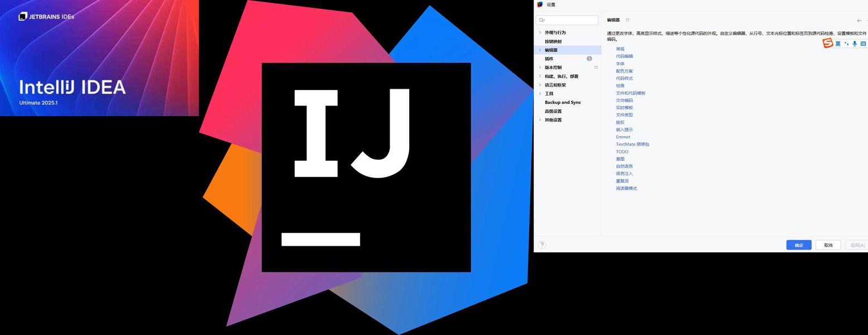Image resolution: width=868 pixels, height=335 pixels.
Task: Click the back arrow in settings header
Action: tap(859, 21)
